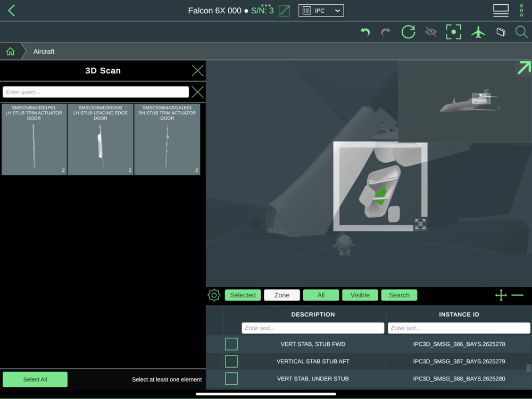Switch to the All tab

pyautogui.click(x=321, y=295)
